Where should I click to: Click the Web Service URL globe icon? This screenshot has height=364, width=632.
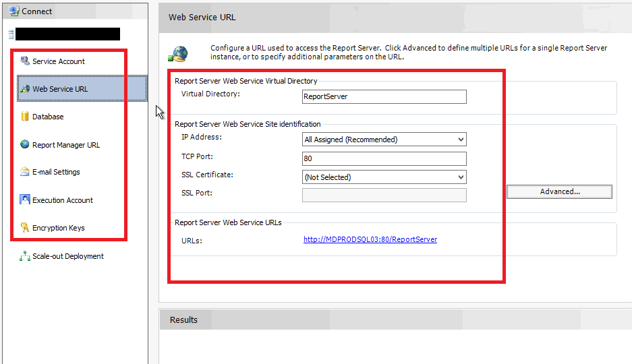coord(25,89)
